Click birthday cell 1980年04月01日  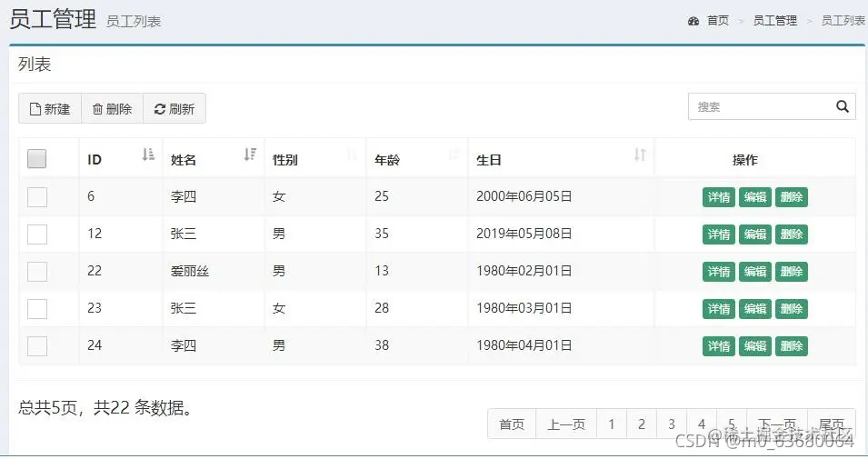[x=524, y=345]
